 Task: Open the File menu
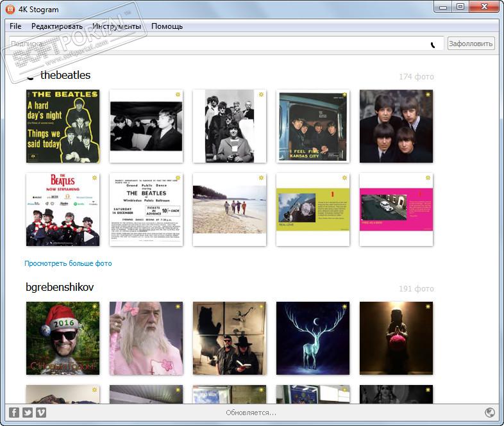coord(15,26)
